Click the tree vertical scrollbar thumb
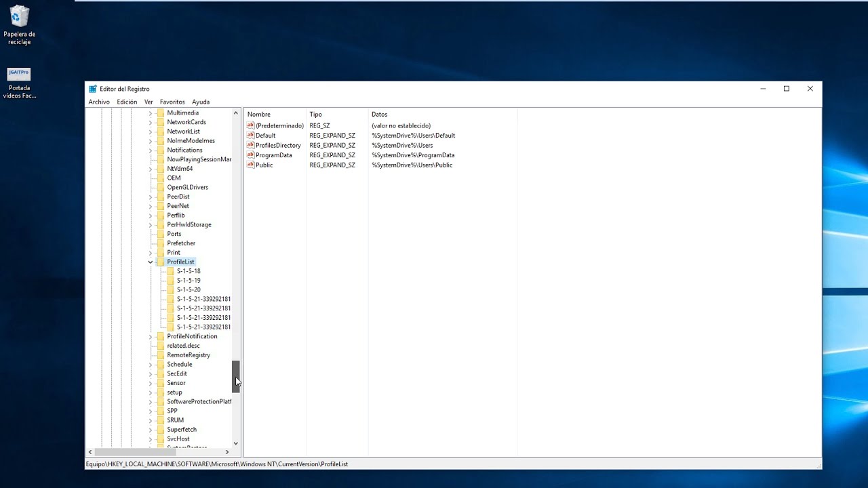This screenshot has width=868, height=488. pos(236,376)
